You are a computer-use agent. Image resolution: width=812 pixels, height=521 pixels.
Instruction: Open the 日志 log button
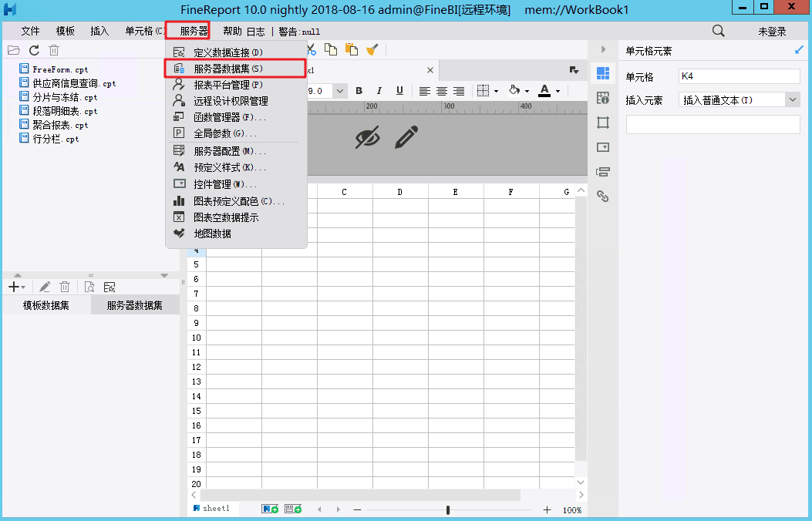click(256, 32)
